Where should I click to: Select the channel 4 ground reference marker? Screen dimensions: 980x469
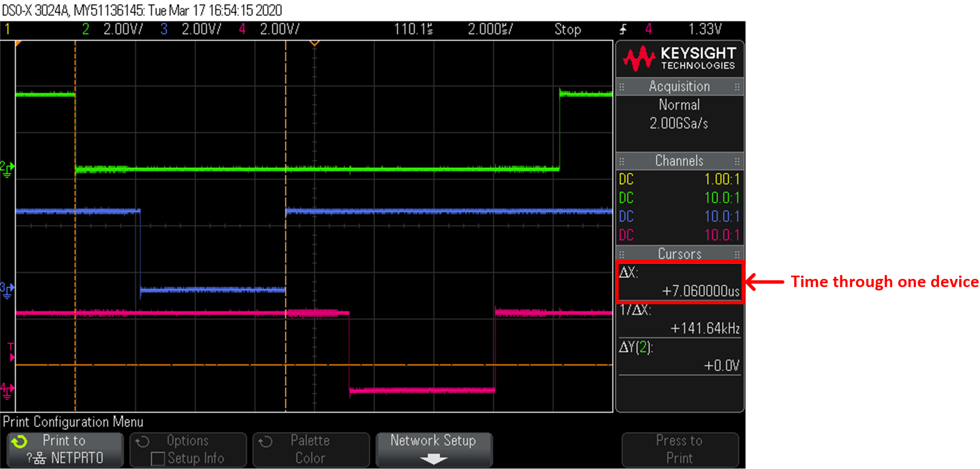coord(7,391)
